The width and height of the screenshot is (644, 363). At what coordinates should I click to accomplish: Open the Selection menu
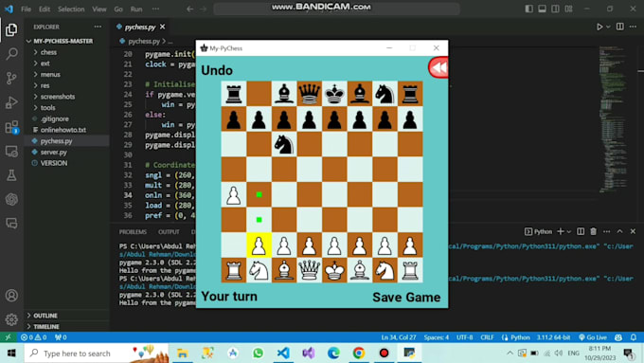click(x=71, y=9)
